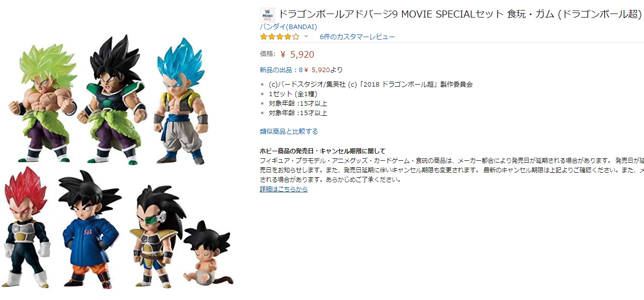Click the red-haired Vegeta figure image
Screen dimensions: 644x300
(x=27, y=228)
